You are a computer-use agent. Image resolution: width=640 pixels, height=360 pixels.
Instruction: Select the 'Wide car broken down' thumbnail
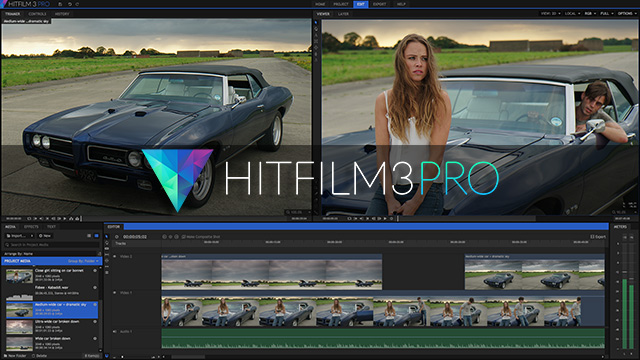pyautogui.click(x=19, y=344)
